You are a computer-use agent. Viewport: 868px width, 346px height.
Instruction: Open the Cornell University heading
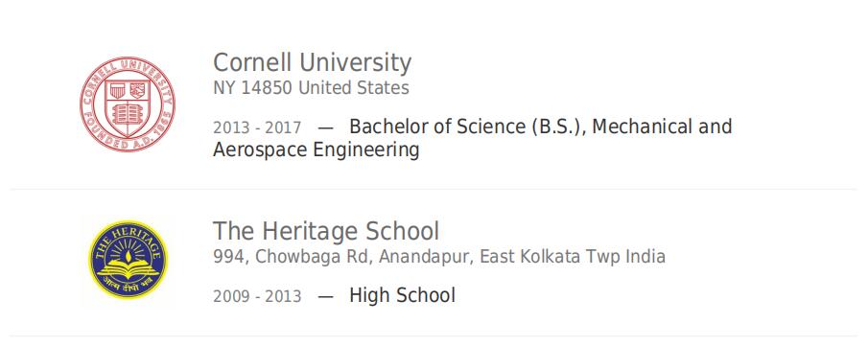point(313,62)
